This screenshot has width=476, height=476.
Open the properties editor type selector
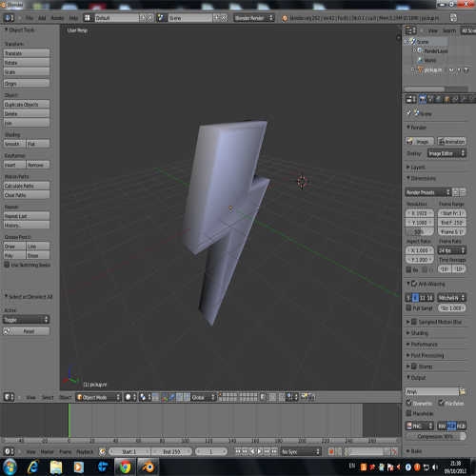coord(410,99)
